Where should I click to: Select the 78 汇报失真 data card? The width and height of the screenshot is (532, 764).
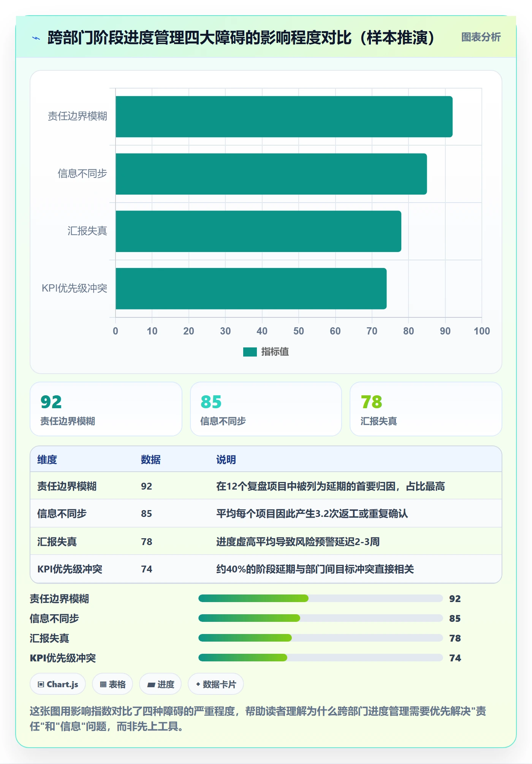426,409
